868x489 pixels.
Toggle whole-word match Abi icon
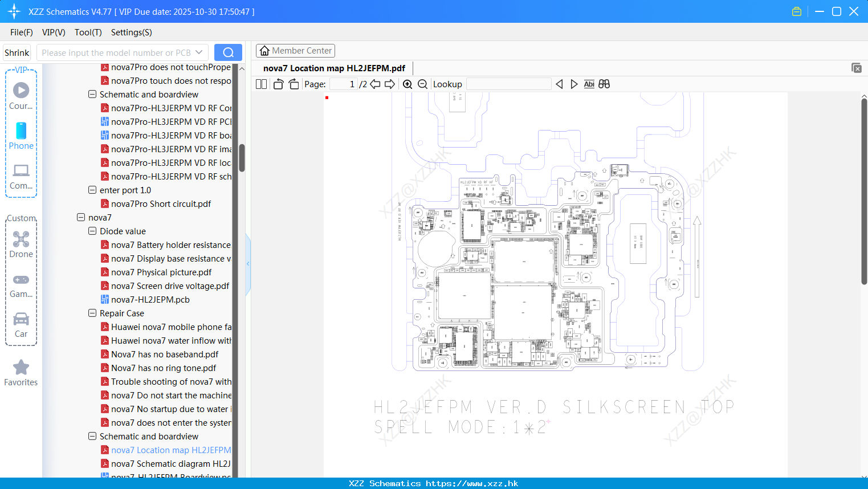point(589,84)
